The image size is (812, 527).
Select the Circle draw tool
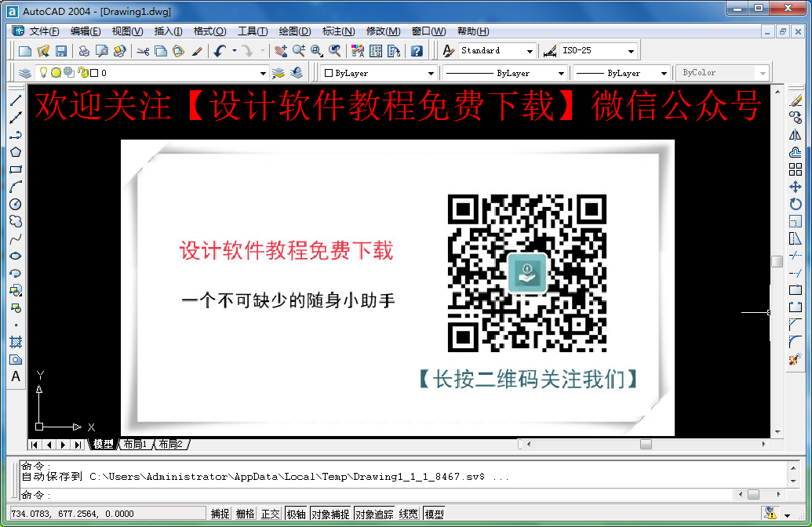tap(15, 204)
